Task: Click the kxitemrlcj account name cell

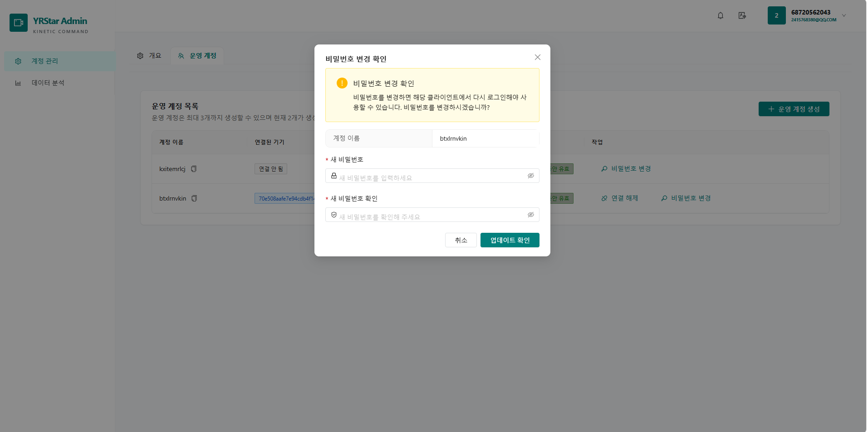Action: click(x=172, y=169)
